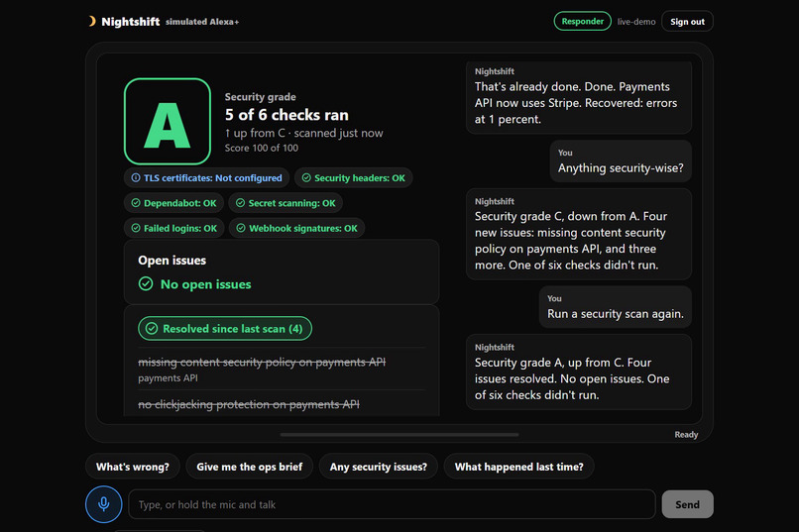The height and width of the screenshot is (532, 799).
Task: Choose "Give me the ops brief" suggestion
Action: tap(249, 467)
